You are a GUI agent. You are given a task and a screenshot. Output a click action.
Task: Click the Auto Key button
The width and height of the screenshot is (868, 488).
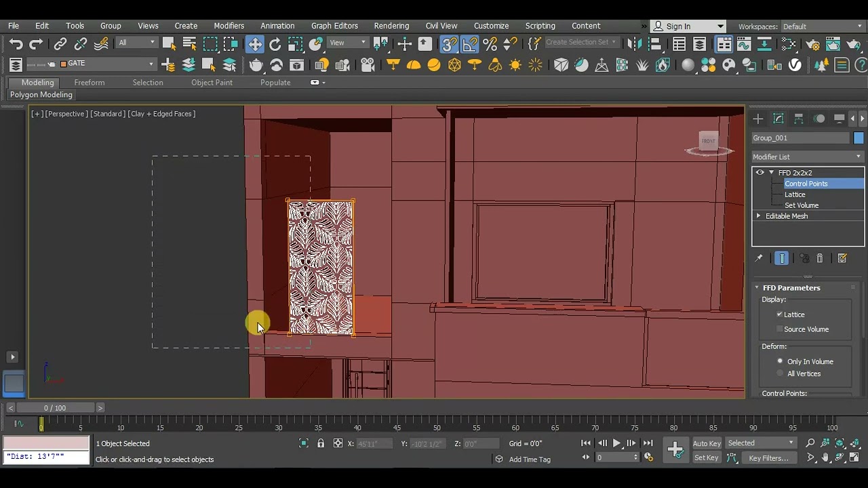coord(706,443)
